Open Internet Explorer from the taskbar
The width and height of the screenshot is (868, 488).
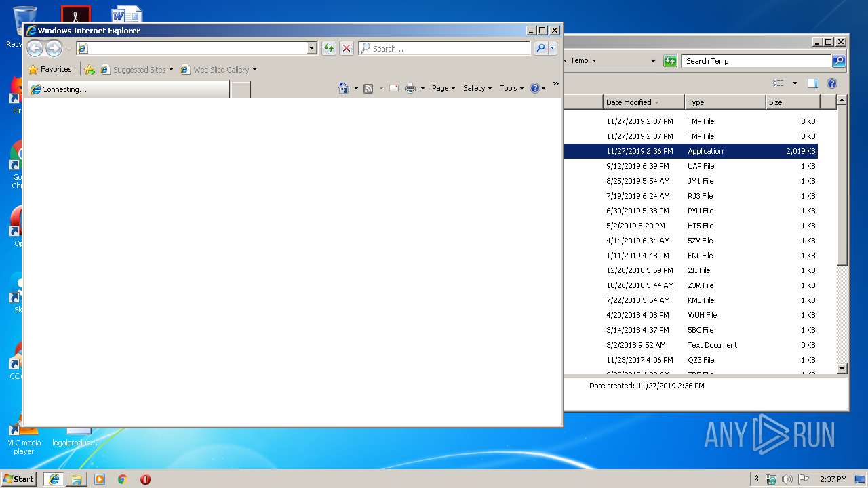(x=54, y=479)
